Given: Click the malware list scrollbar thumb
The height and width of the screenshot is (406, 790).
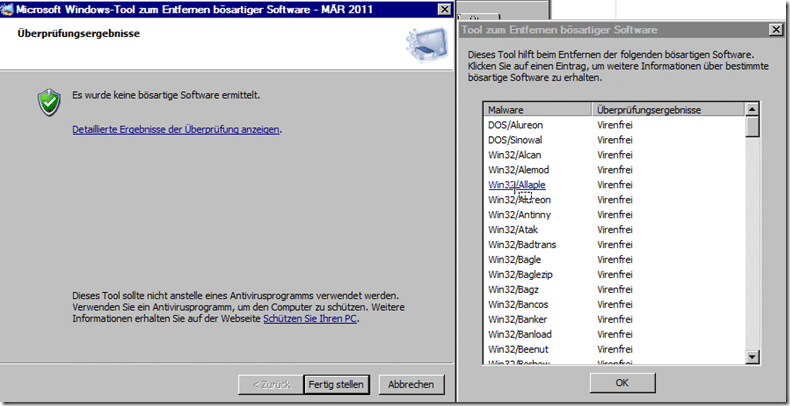Looking at the screenshot, I should (753, 126).
